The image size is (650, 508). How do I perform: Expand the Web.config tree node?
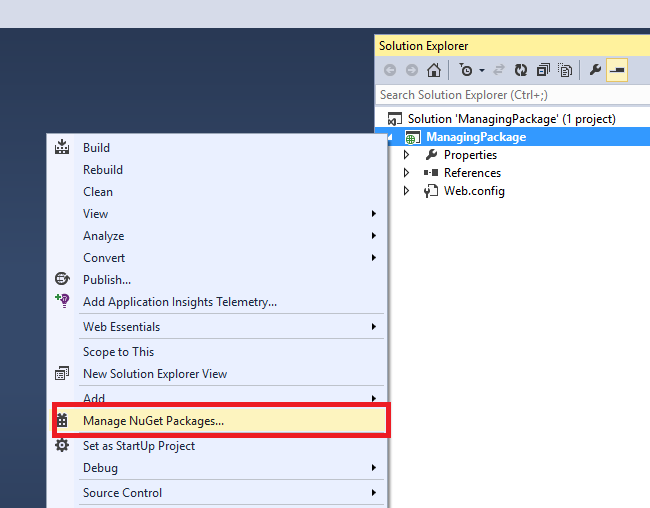[x=406, y=191]
